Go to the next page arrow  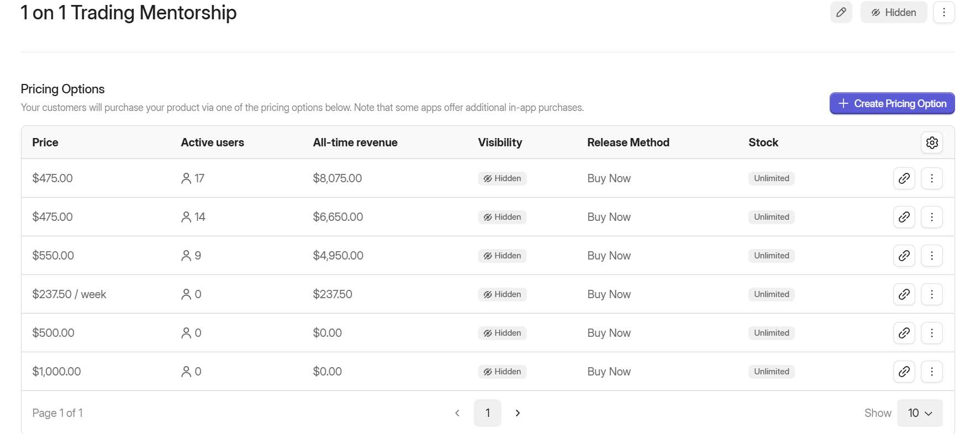517,413
